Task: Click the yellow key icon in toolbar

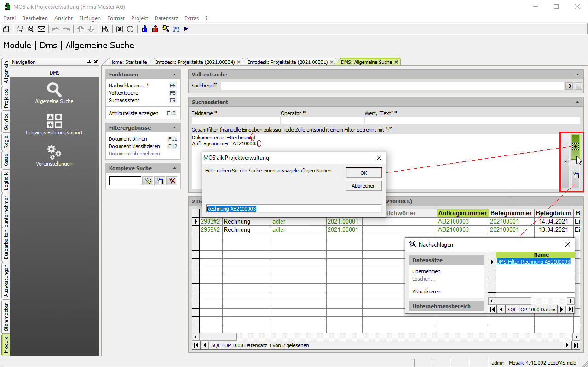Action: 165,29
